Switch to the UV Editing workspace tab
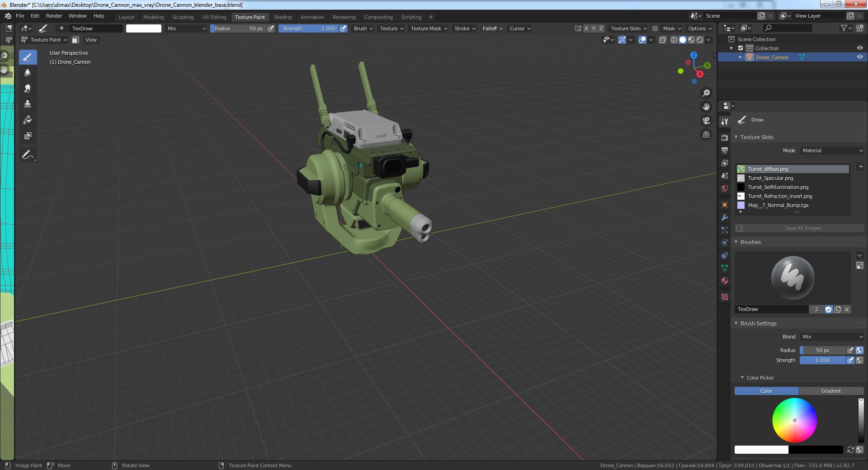Screen dimensions: 868x470 [214, 17]
